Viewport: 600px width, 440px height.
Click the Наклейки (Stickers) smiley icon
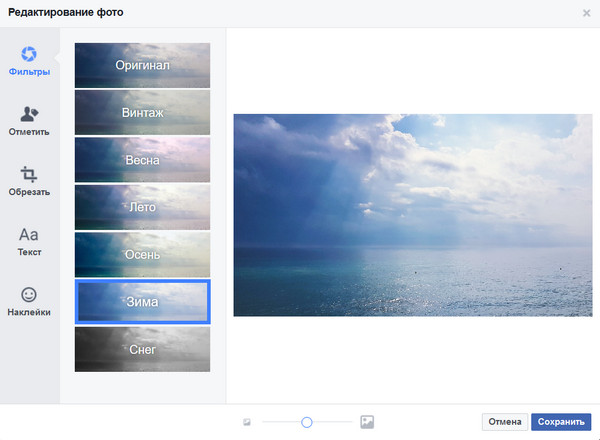[29, 295]
